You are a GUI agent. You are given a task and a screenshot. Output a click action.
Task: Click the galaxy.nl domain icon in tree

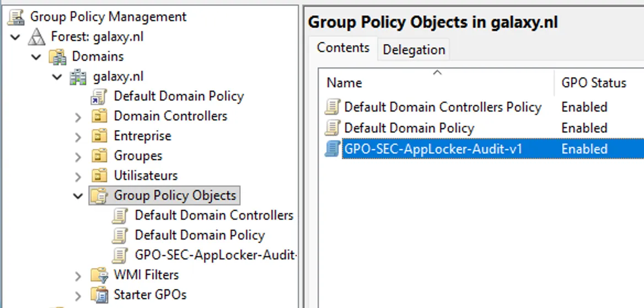pos(78,77)
